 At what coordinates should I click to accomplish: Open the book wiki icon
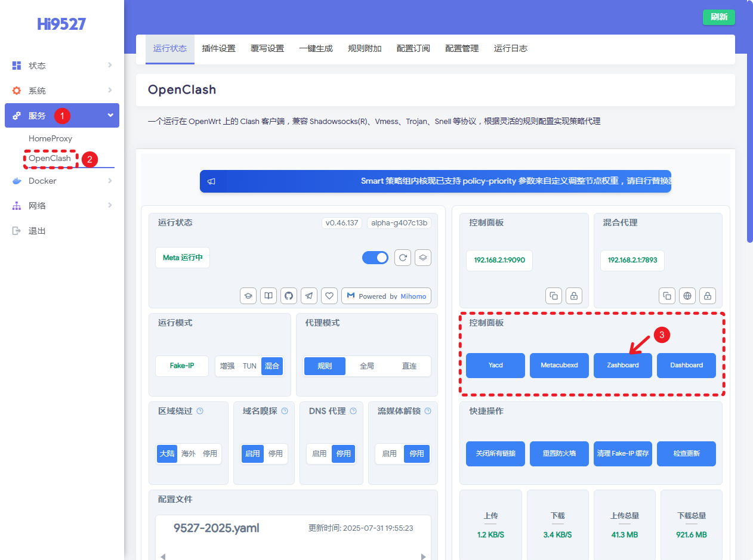pos(269,296)
